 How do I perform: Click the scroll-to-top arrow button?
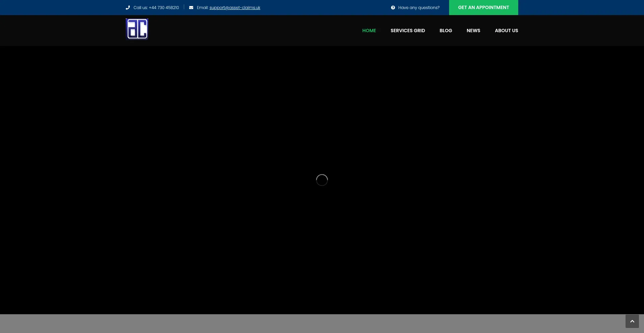pos(632,321)
